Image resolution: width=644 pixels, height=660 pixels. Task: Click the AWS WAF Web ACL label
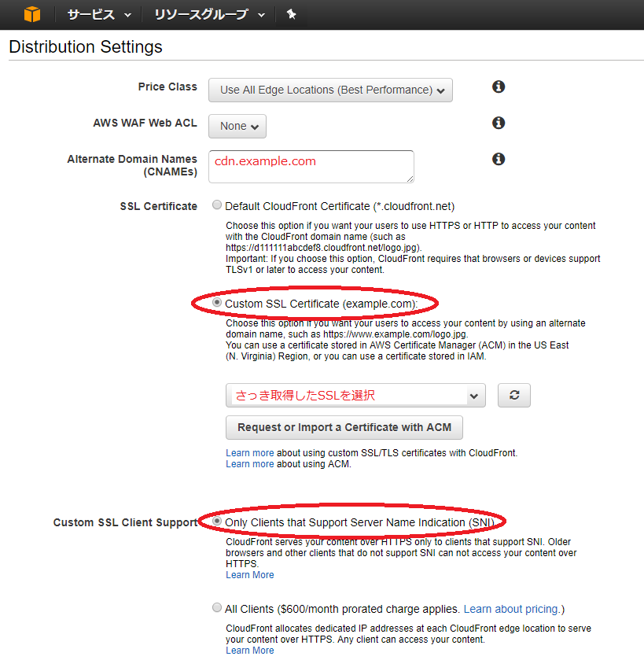(145, 123)
